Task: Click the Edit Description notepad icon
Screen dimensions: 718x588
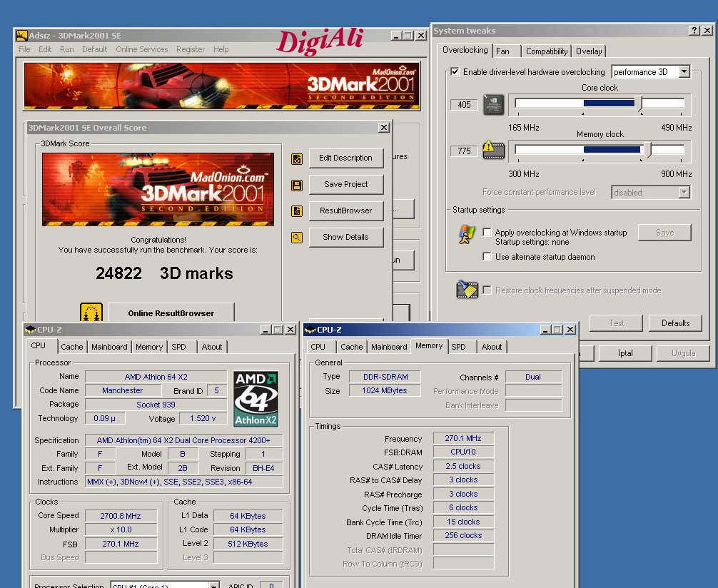Action: coord(297,159)
